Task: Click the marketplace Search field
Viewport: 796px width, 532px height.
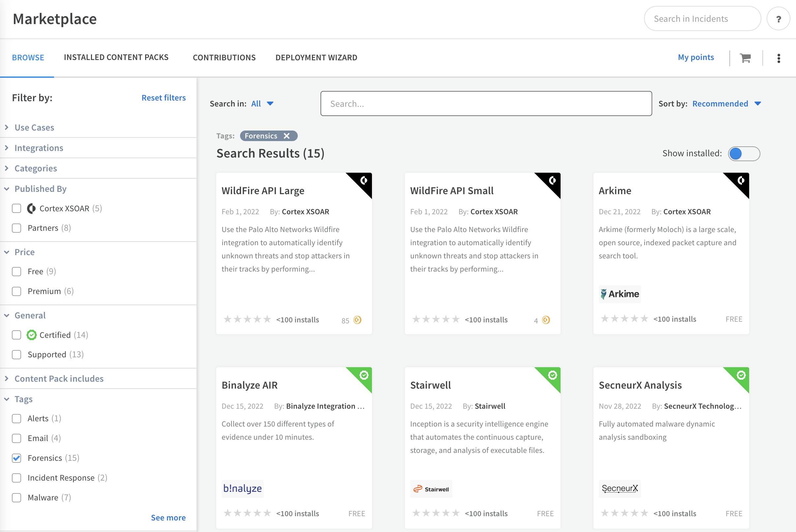Action: [x=486, y=103]
